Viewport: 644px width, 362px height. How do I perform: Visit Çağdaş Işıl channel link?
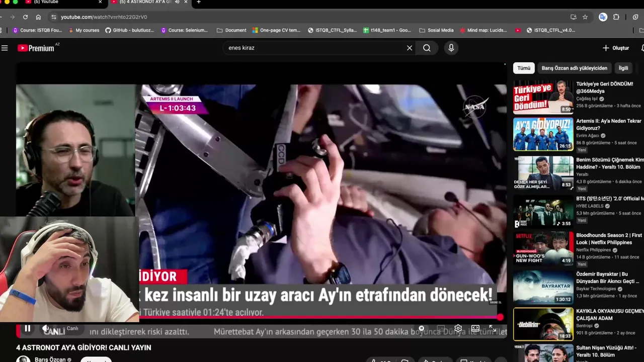click(587, 99)
